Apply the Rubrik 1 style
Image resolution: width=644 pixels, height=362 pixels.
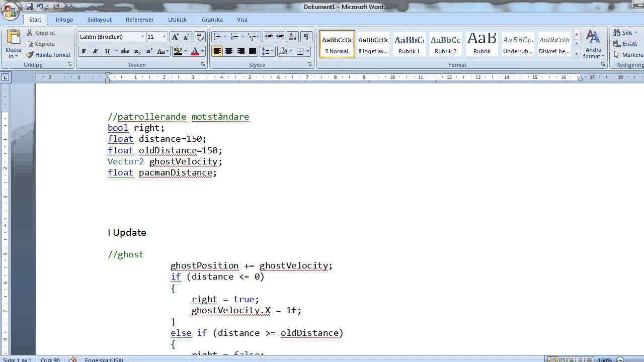(x=409, y=44)
